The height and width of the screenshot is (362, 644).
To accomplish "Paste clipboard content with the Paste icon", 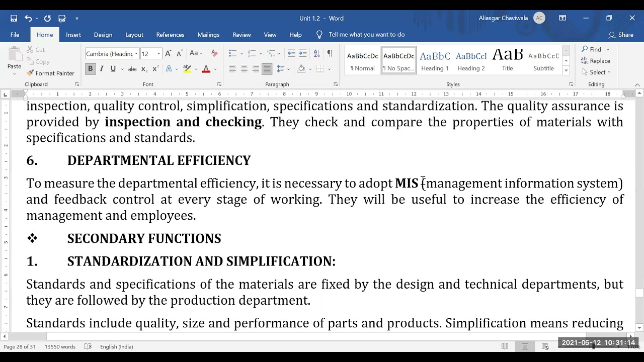I will (x=15, y=53).
